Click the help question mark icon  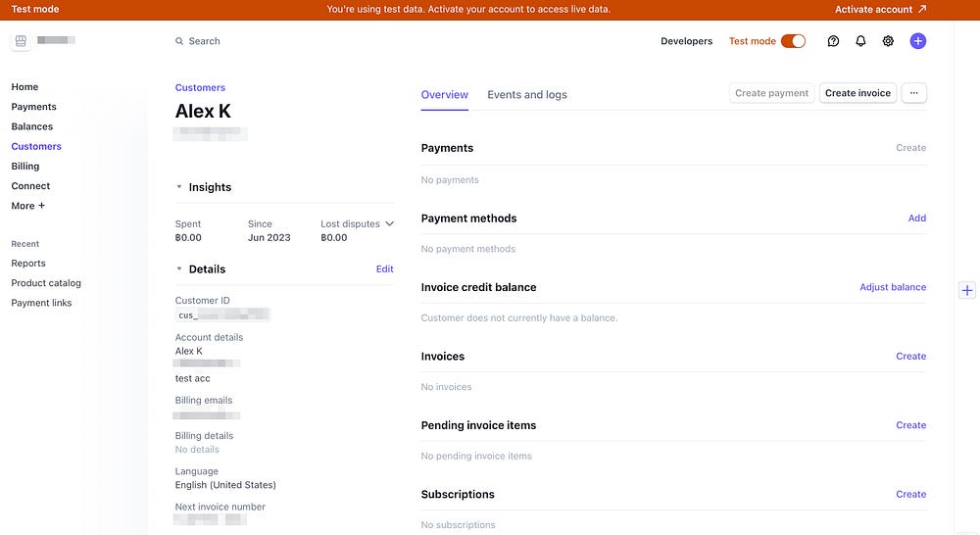point(833,41)
